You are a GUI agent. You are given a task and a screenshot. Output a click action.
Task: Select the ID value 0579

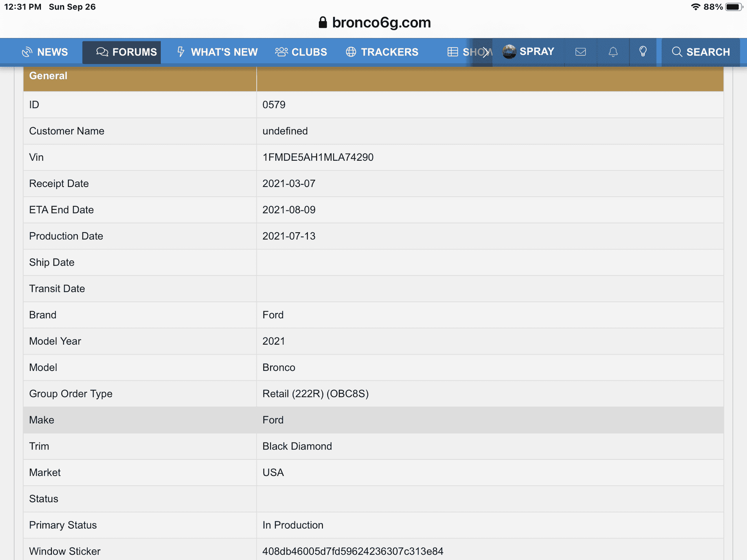coord(274,105)
